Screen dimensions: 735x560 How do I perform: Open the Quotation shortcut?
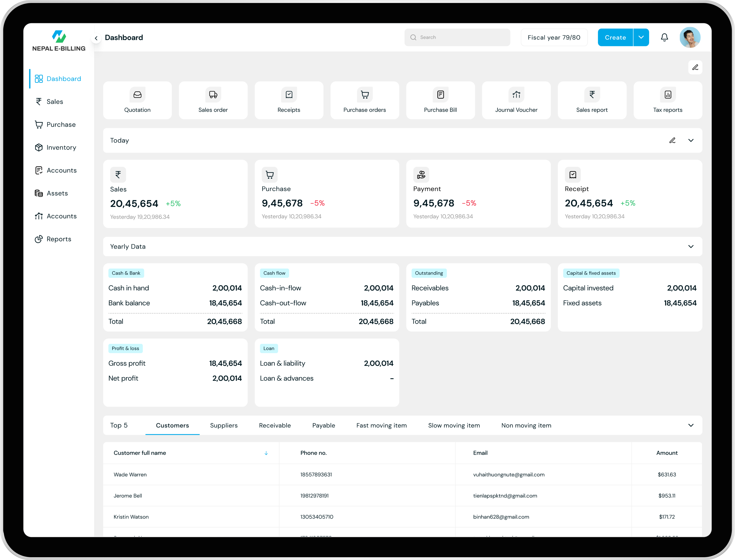(137, 100)
